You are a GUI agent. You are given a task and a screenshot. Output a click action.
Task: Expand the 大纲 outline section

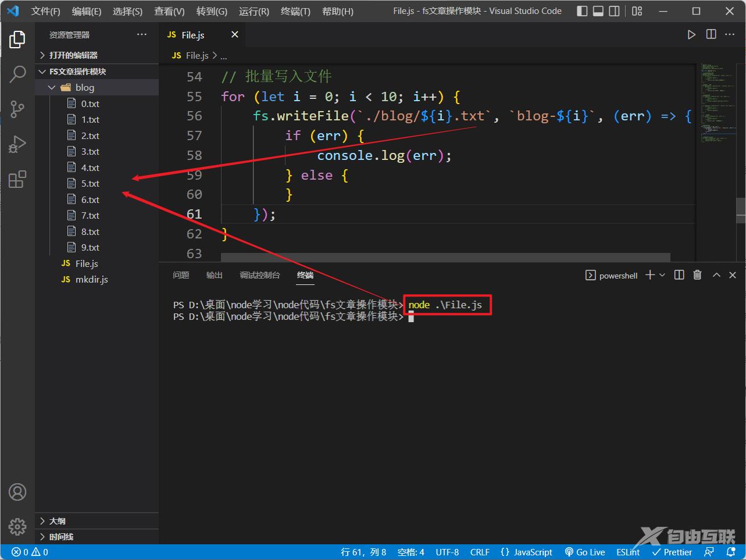pos(97,521)
